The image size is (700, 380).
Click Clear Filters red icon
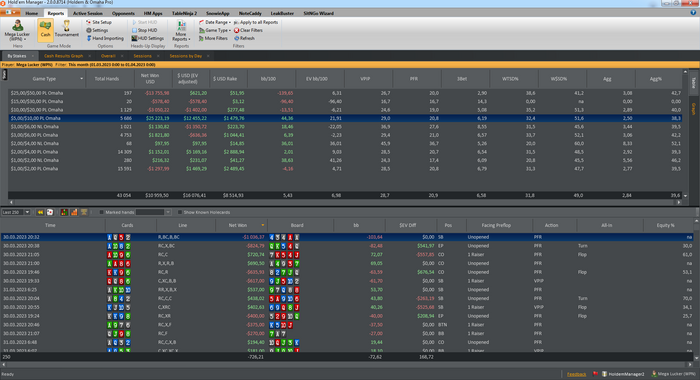[237, 30]
